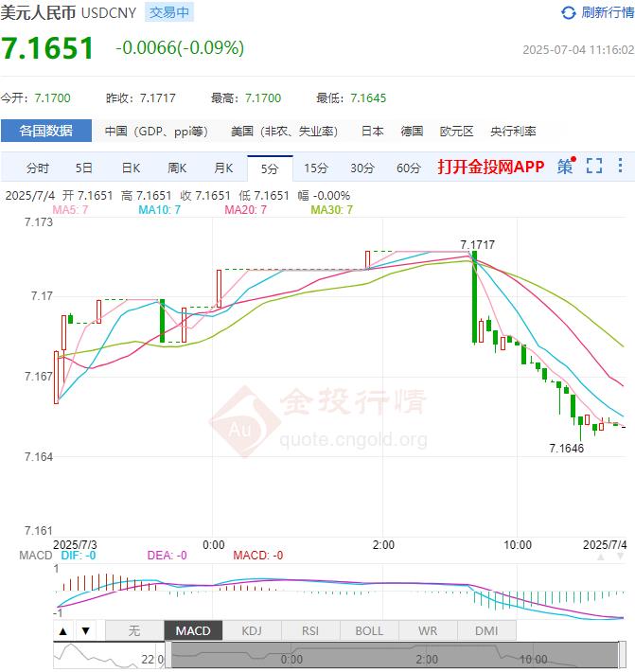Open 日本 data link

[372, 132]
